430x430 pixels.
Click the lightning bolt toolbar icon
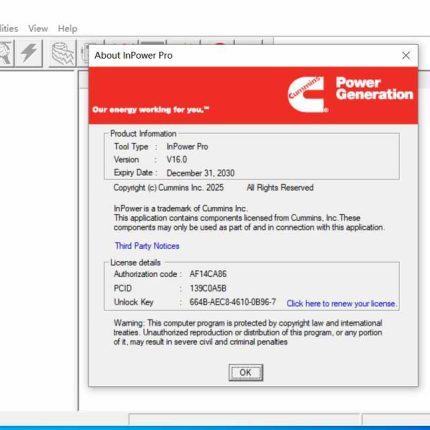29,53
